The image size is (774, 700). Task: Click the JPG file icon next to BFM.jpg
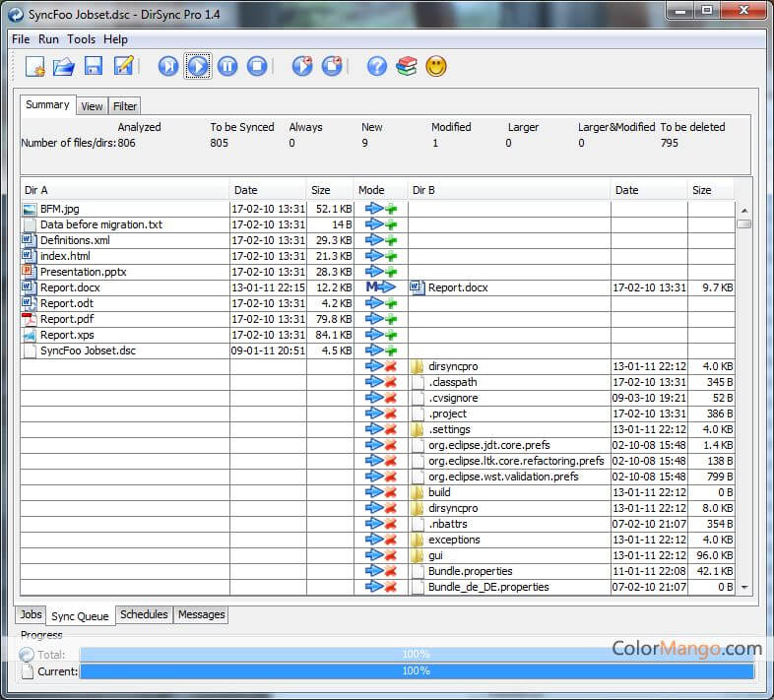30,209
